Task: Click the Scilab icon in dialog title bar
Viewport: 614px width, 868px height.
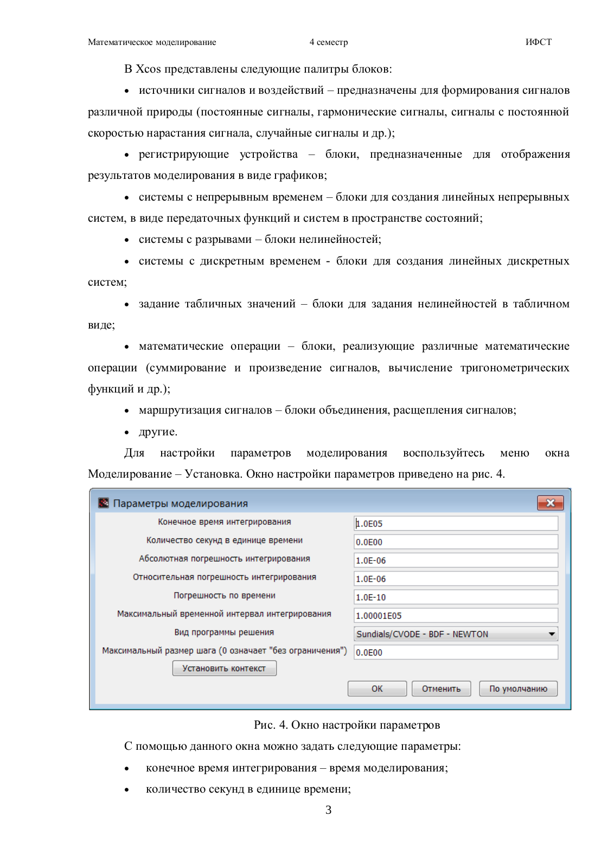Action: coord(104,503)
